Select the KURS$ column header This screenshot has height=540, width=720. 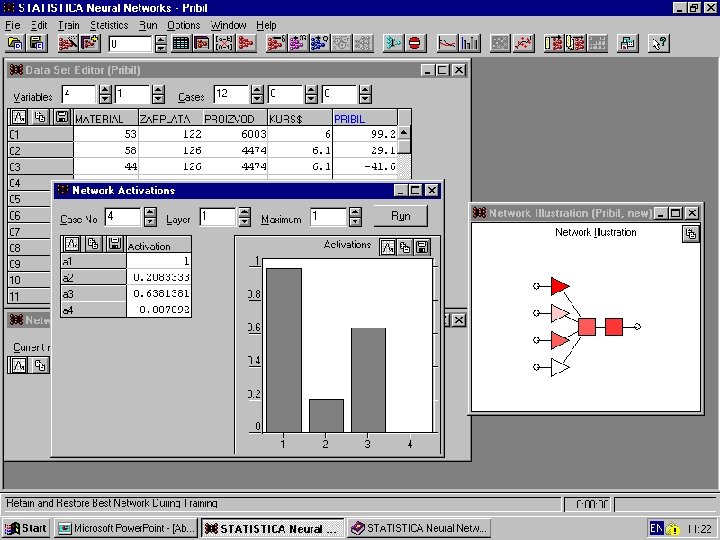point(300,118)
